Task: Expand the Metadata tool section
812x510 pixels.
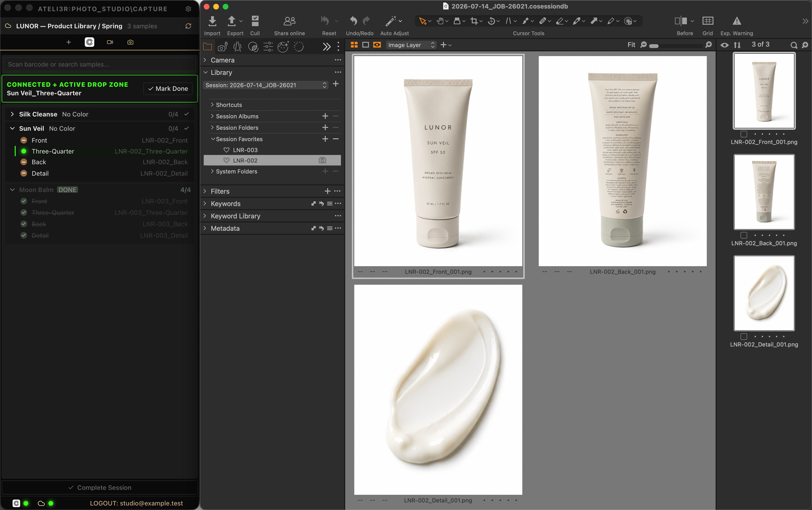Action: 205,228
